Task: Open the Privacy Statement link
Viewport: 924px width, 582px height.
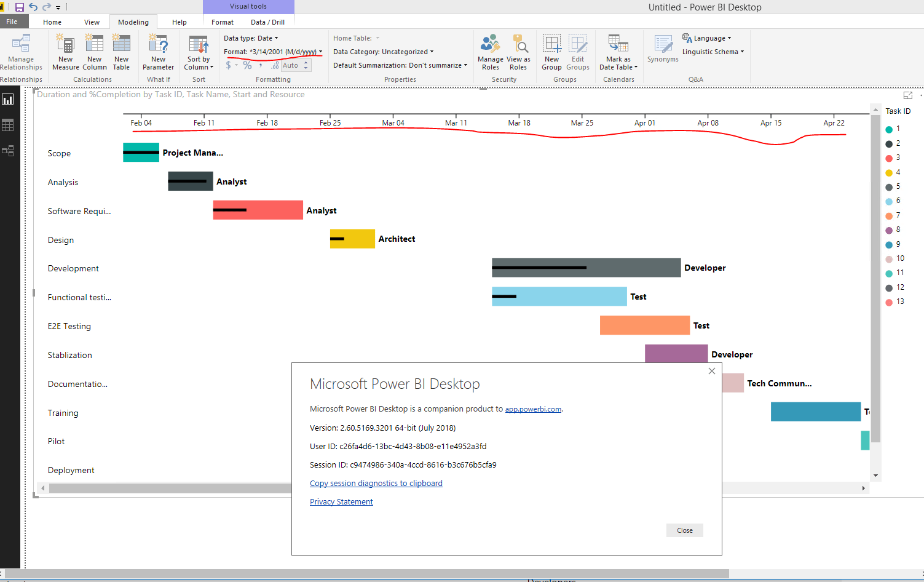Action: click(x=341, y=502)
